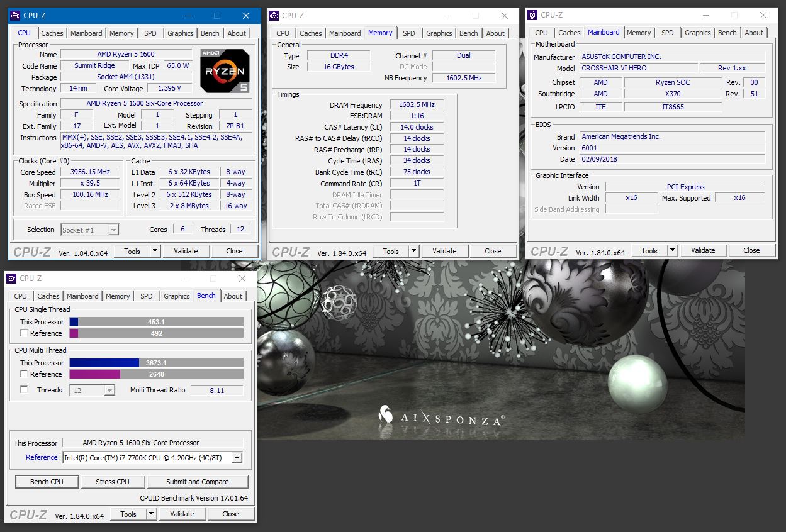Click Close button at the bottom of the CPU window
The height and width of the screenshot is (532, 786).
(x=235, y=251)
